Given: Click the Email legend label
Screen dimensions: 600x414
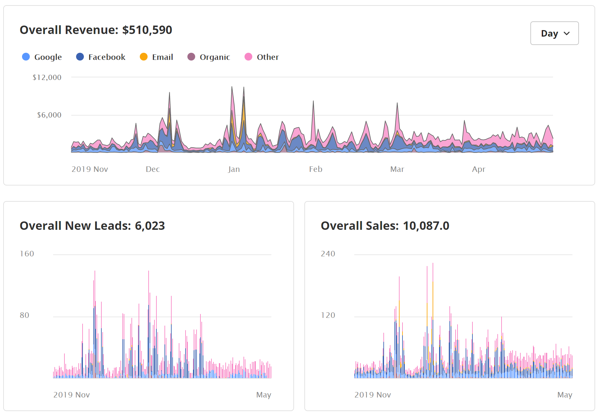Looking at the screenshot, I should pyautogui.click(x=163, y=57).
